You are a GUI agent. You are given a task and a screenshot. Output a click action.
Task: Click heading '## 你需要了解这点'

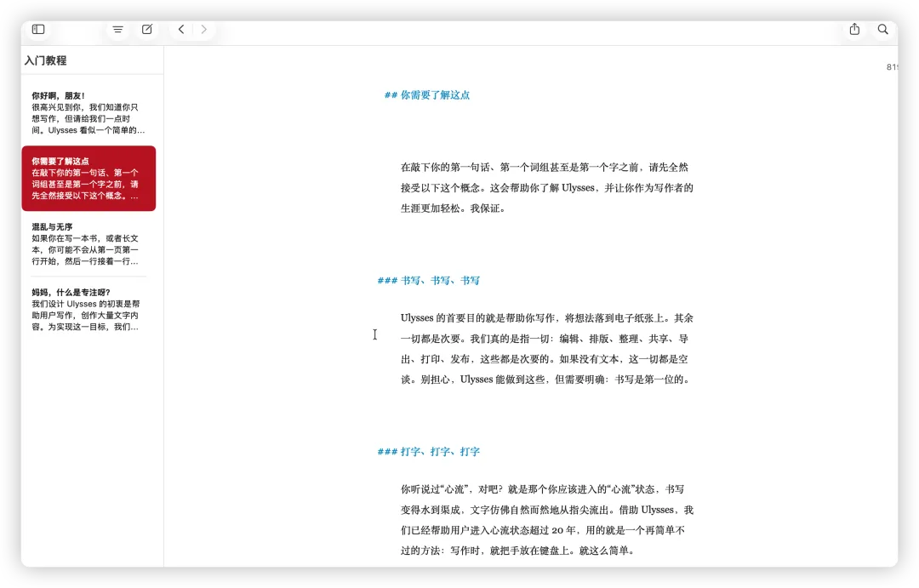pos(426,95)
